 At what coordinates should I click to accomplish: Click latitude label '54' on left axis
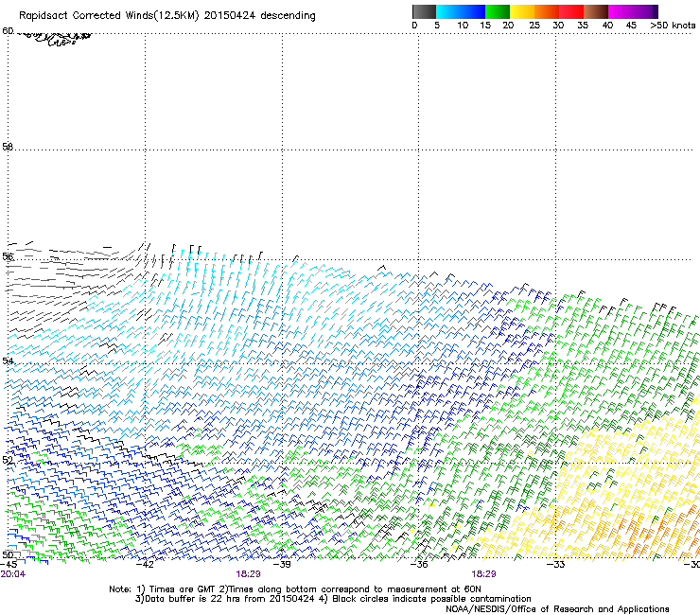pyautogui.click(x=8, y=360)
